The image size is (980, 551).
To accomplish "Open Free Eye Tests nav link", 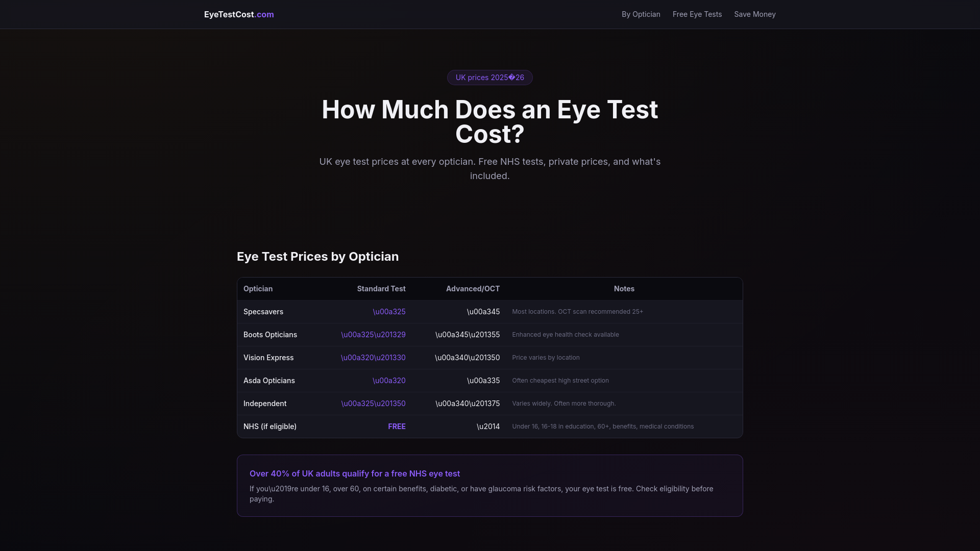I will pos(697,14).
